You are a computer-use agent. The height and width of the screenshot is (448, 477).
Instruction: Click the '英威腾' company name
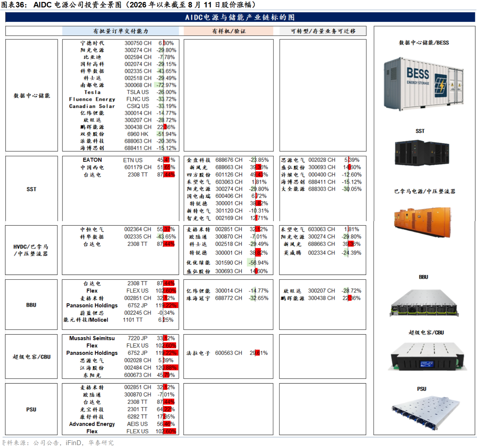pos(292,253)
